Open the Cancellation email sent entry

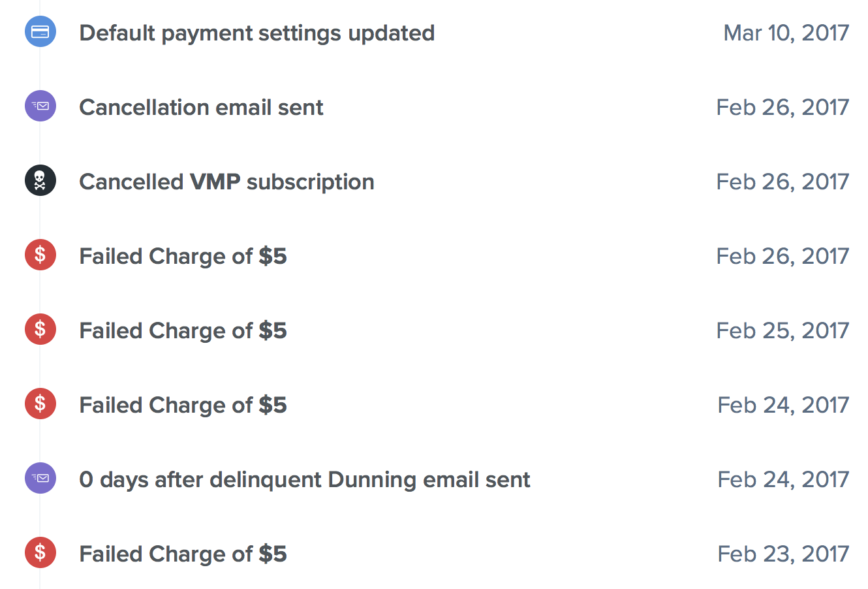[x=201, y=107]
